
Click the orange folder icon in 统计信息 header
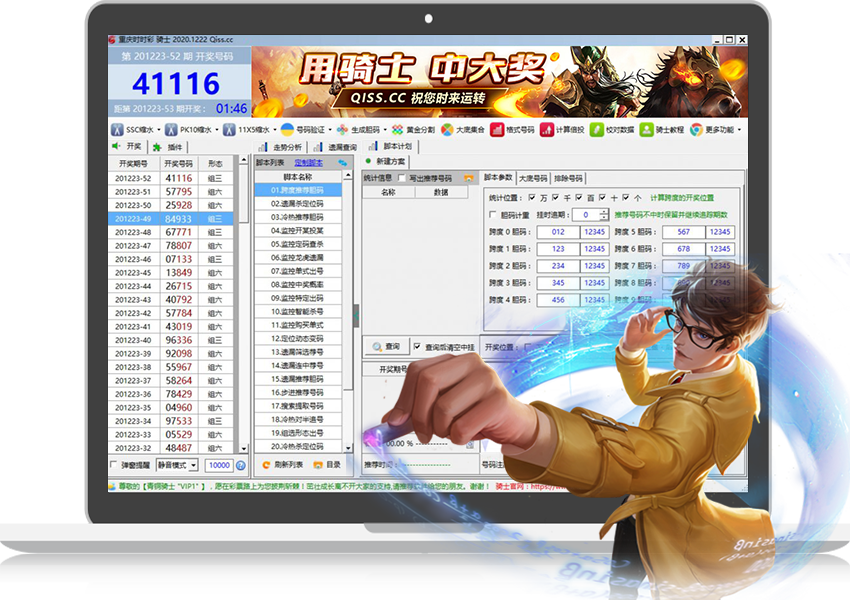click(x=469, y=178)
